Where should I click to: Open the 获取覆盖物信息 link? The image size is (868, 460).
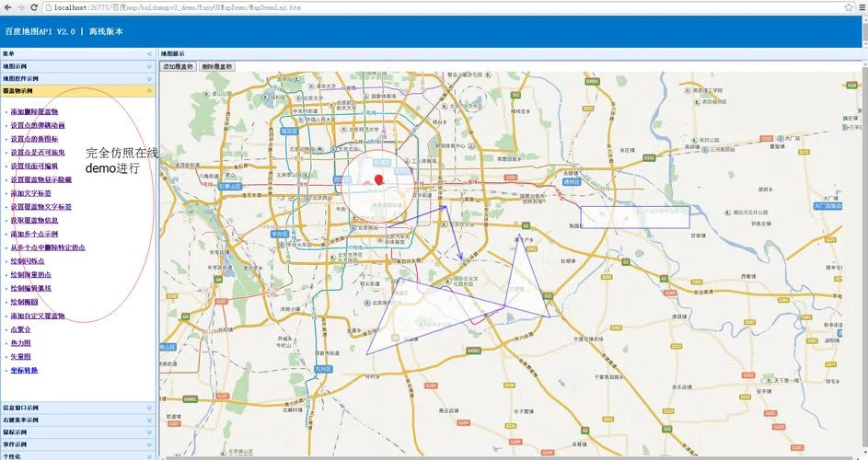(x=34, y=220)
